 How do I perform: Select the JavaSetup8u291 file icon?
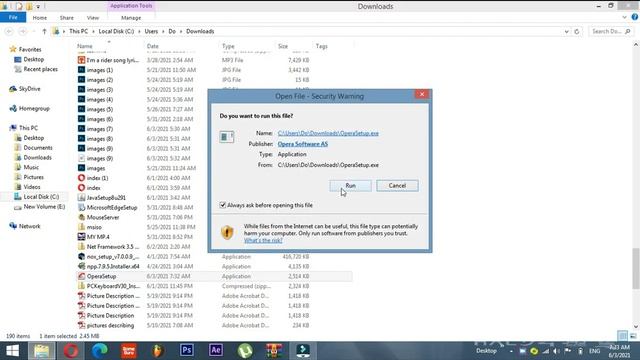pos(81,197)
